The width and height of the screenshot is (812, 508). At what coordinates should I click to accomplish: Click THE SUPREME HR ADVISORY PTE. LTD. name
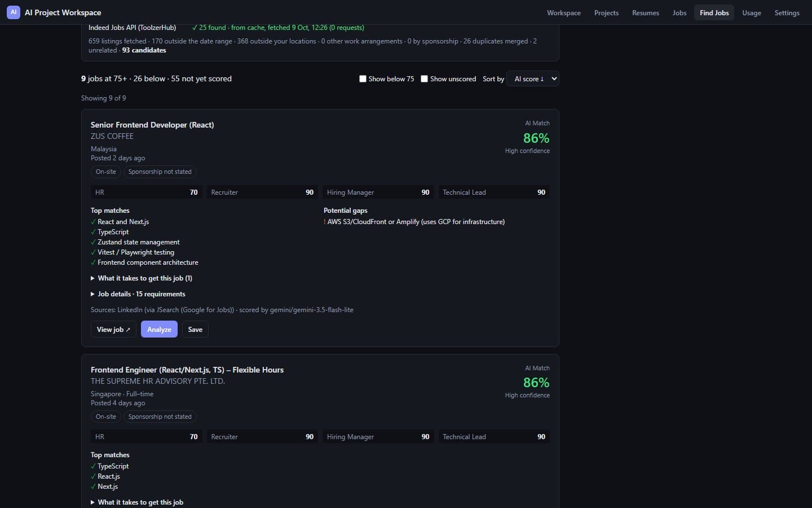pyautogui.click(x=158, y=381)
